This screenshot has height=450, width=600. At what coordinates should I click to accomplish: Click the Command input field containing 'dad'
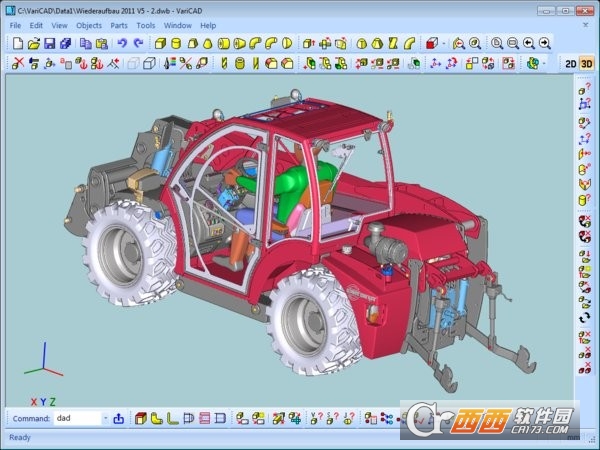pyautogui.click(x=78, y=418)
